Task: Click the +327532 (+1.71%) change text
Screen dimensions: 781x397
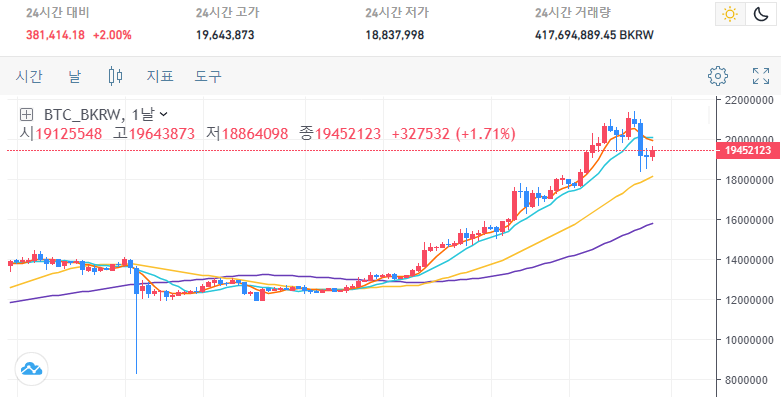Action: click(x=454, y=133)
